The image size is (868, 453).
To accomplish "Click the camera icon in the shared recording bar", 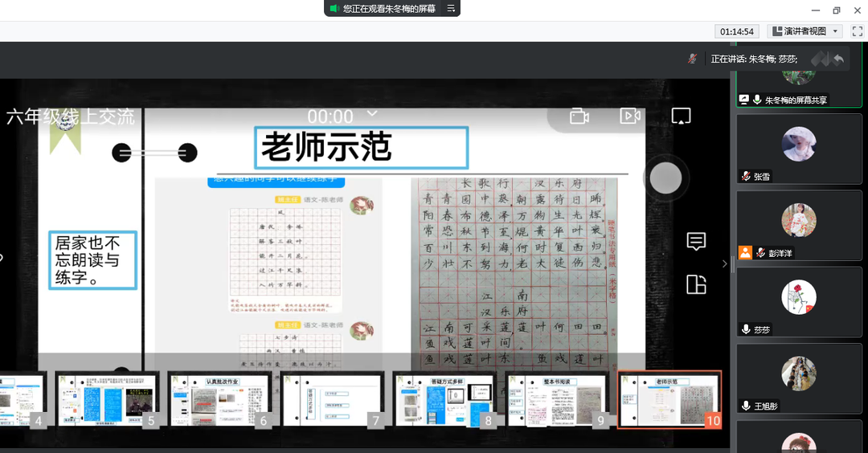I will click(x=579, y=116).
